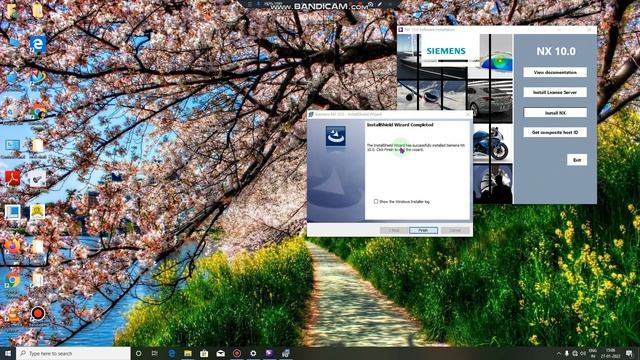Click the Install License Server button
640x360 pixels.
[x=555, y=92]
